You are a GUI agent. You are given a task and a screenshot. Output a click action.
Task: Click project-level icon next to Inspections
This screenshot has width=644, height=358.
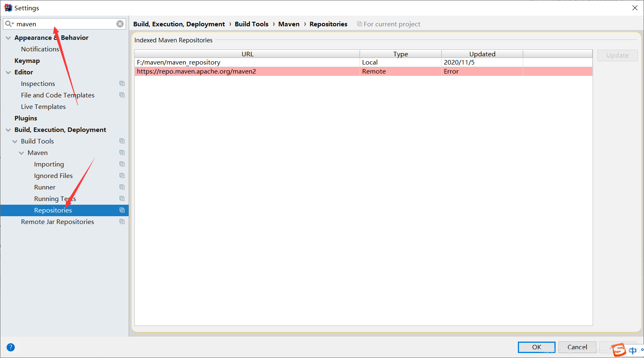tap(122, 83)
